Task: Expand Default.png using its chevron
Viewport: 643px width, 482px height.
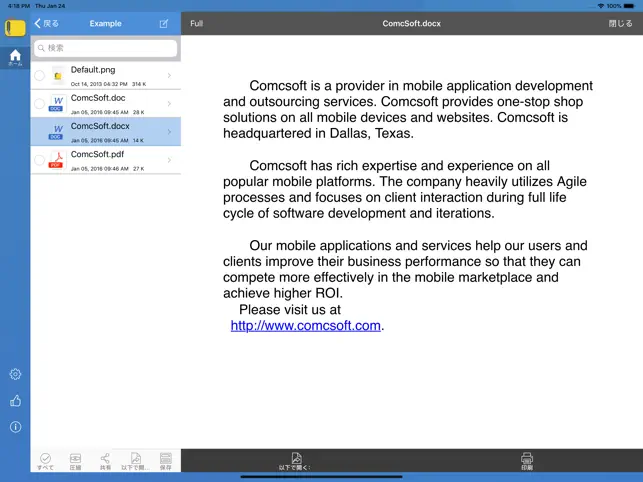Action: 169,75
